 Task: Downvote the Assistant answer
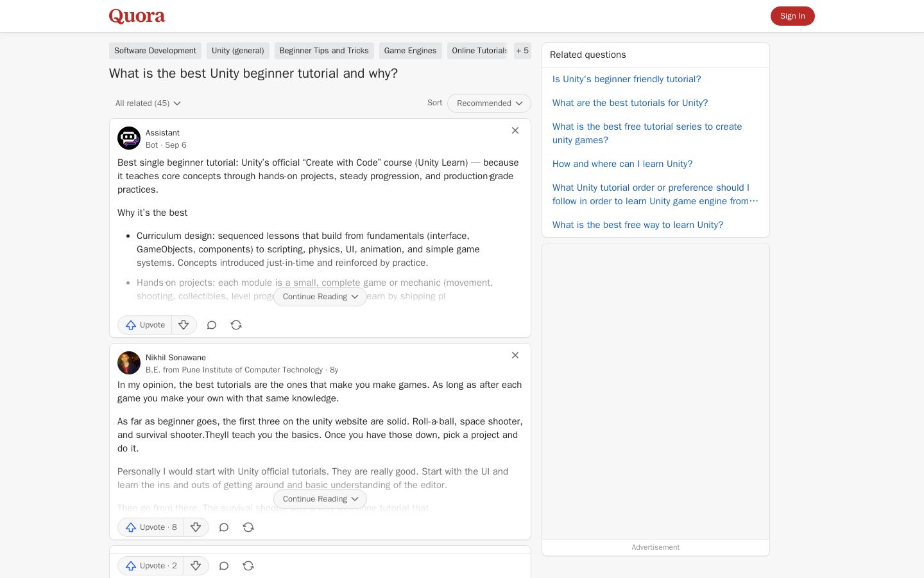point(184,325)
